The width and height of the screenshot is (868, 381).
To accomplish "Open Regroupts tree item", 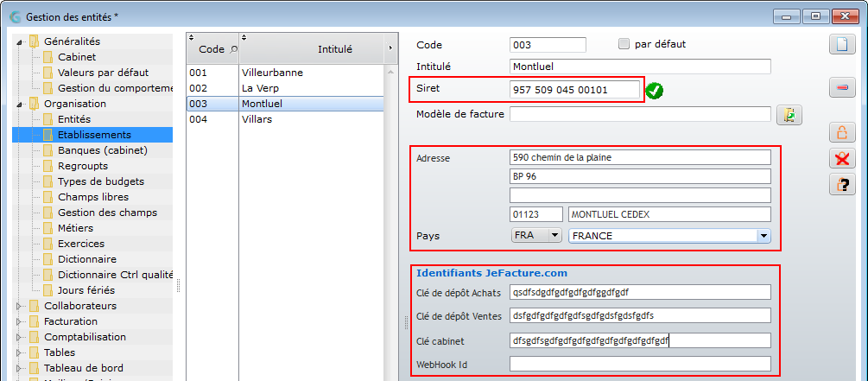I will tap(83, 166).
